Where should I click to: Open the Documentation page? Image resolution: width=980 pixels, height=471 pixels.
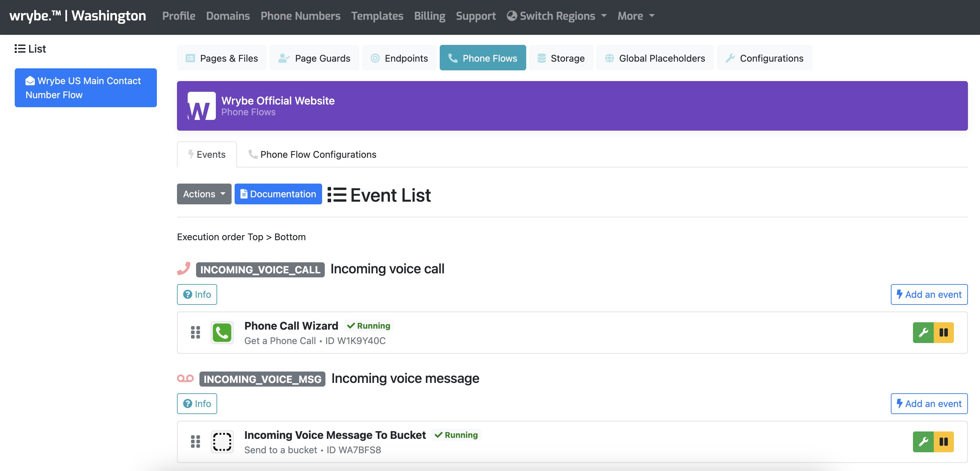pyautogui.click(x=278, y=194)
